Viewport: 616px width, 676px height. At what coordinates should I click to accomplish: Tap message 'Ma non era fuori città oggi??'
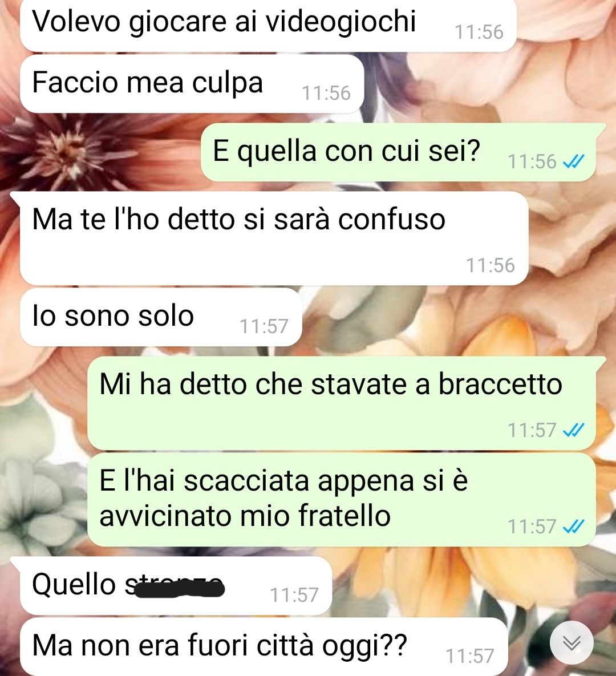pyautogui.click(x=264, y=647)
